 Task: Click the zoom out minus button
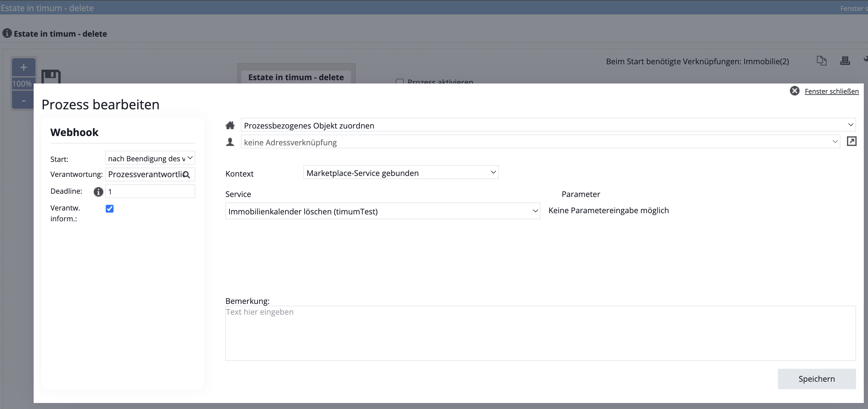tap(24, 100)
